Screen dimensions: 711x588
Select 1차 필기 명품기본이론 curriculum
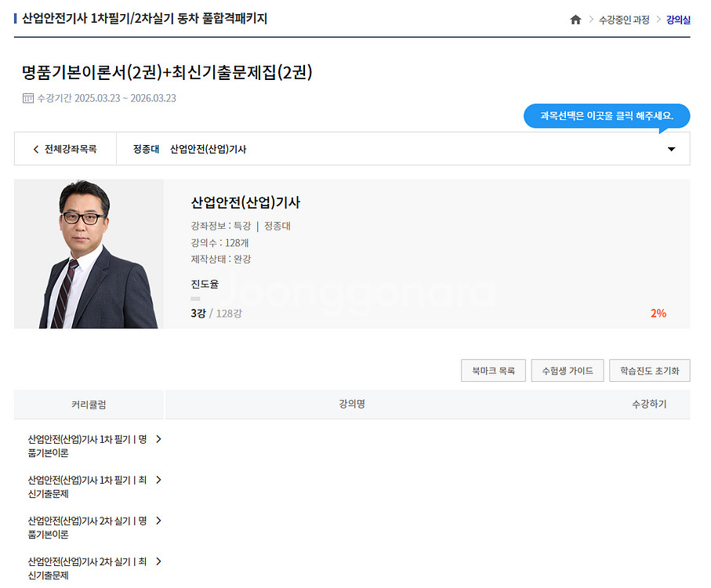[87, 445]
